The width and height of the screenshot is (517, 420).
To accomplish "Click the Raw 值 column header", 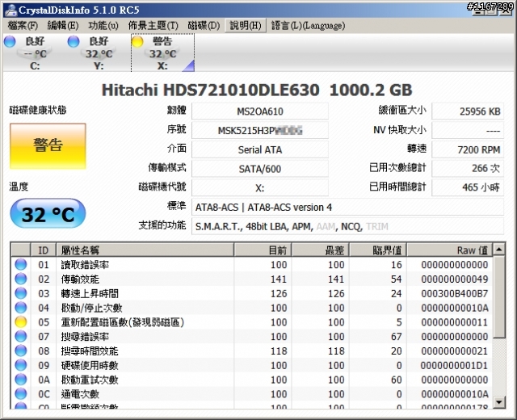I will pyautogui.click(x=450, y=250).
